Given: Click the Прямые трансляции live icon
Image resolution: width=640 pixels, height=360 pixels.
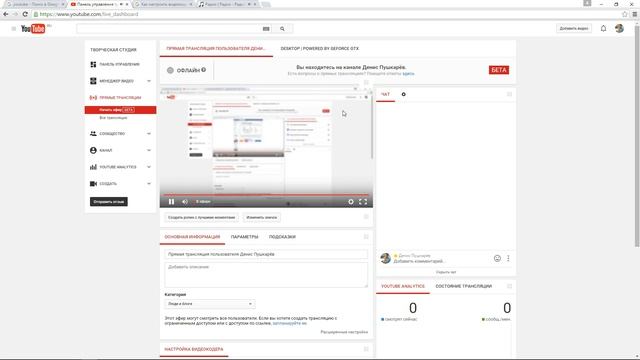Looking at the screenshot, I should pyautogui.click(x=93, y=98).
